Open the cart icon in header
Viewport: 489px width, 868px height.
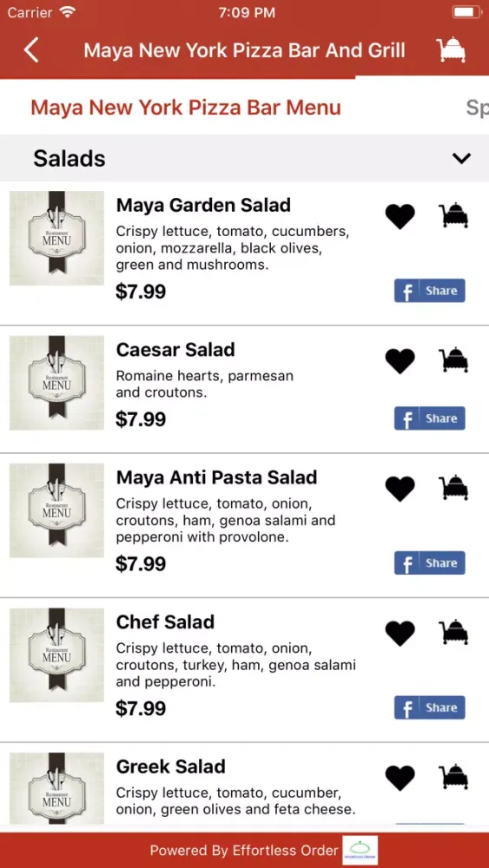click(x=450, y=49)
